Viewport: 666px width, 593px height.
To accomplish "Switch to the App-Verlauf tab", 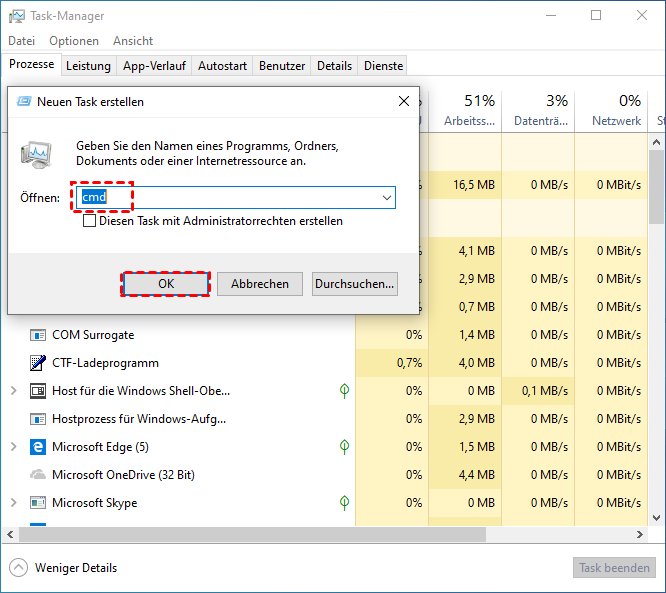I will pyautogui.click(x=154, y=66).
